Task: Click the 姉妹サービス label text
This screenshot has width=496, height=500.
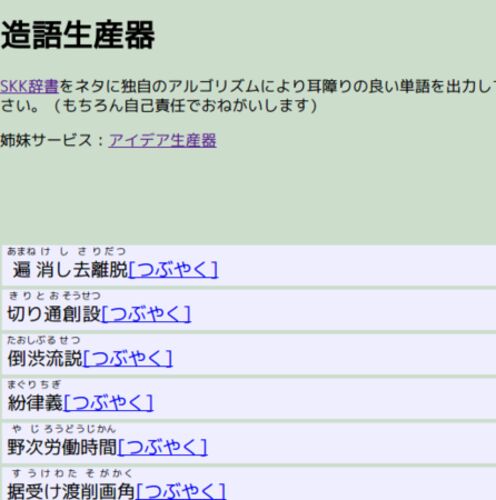Action: click(x=46, y=140)
